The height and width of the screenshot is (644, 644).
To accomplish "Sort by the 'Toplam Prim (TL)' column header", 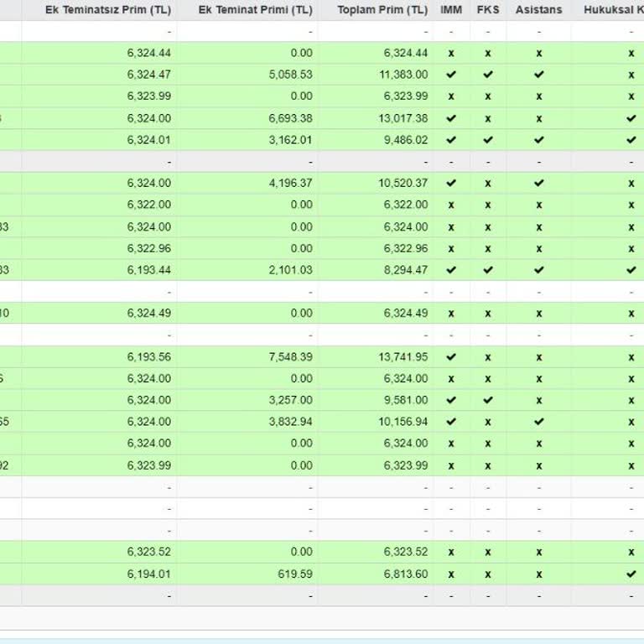I will click(x=382, y=10).
